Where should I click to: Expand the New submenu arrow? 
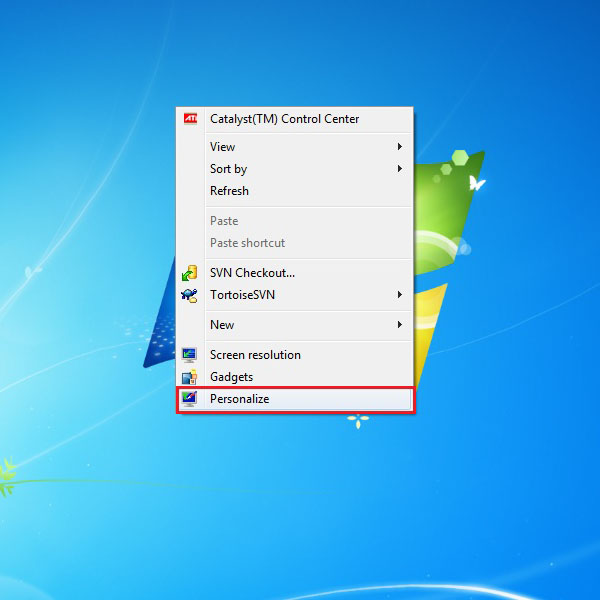tap(399, 324)
